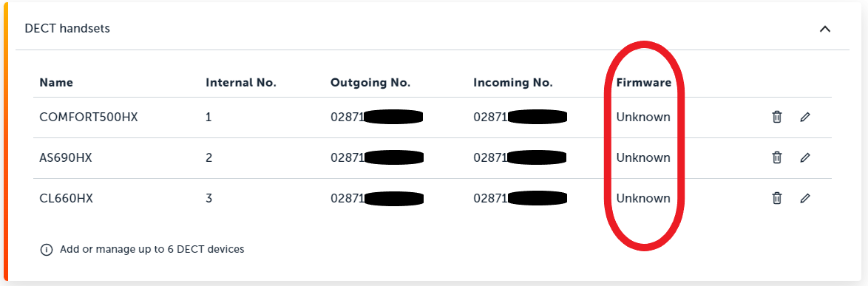
Task: Delete the COMFORT500HX handset
Action: [x=776, y=118]
